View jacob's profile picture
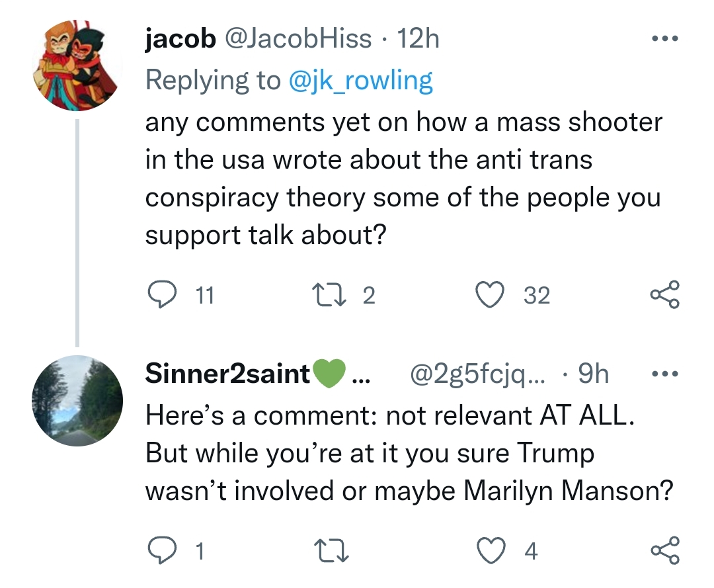 click(77, 65)
